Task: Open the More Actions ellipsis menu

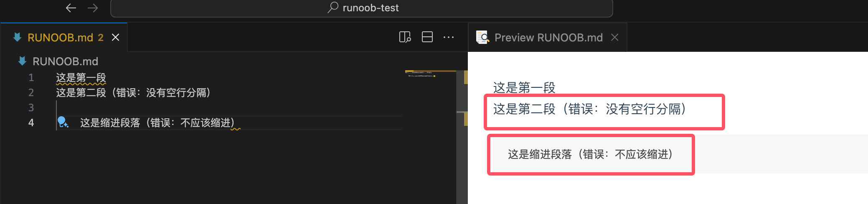Action: [x=449, y=37]
